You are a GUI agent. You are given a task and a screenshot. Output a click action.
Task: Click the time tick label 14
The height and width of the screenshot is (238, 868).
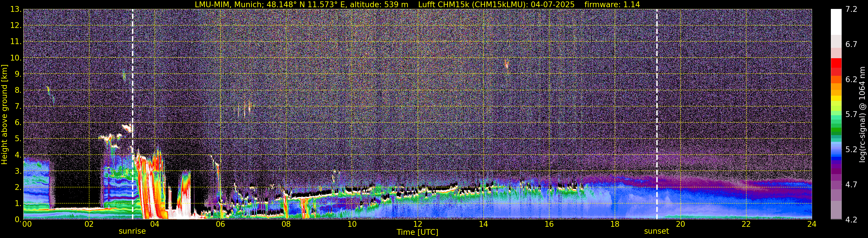(483, 224)
